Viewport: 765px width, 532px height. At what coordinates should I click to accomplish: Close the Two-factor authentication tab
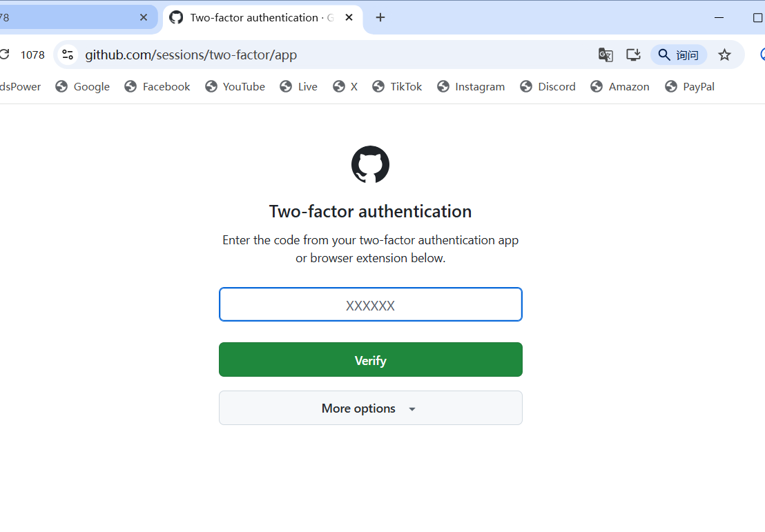click(x=349, y=17)
